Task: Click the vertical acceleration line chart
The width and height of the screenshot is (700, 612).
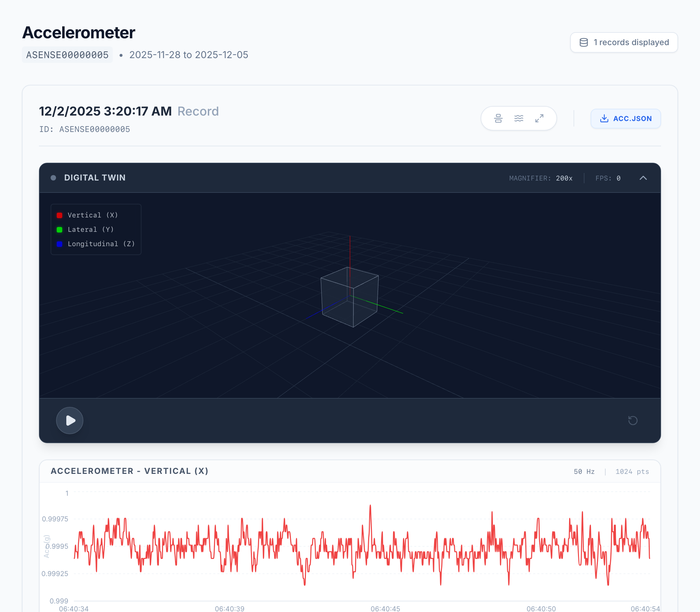Action: [362, 546]
